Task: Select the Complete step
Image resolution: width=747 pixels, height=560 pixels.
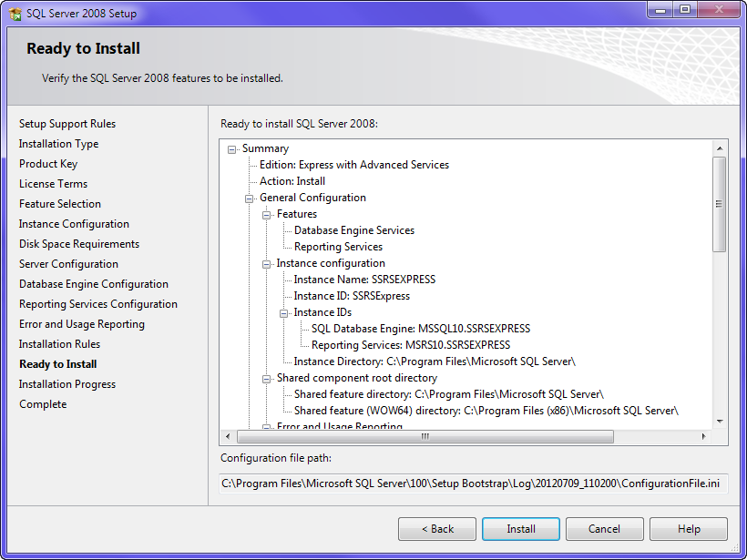Action: [x=43, y=404]
